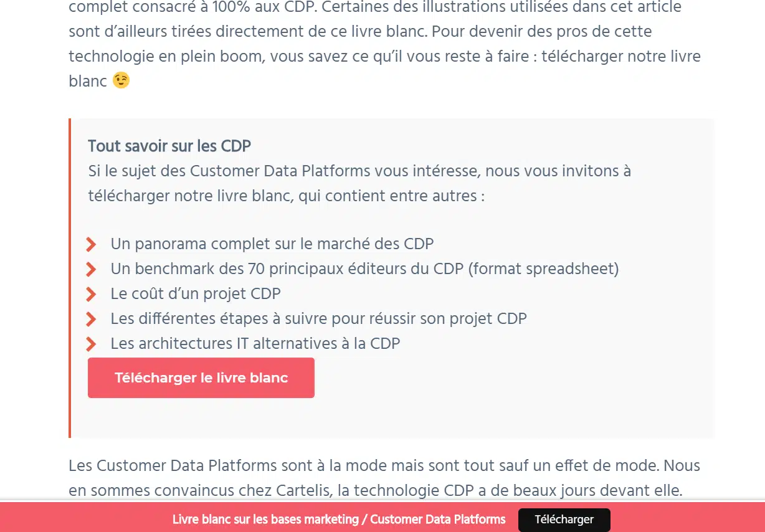This screenshot has width=765, height=532.
Task: Click the banner text "Livre blanc sur les bases marketing"
Action: [339, 520]
